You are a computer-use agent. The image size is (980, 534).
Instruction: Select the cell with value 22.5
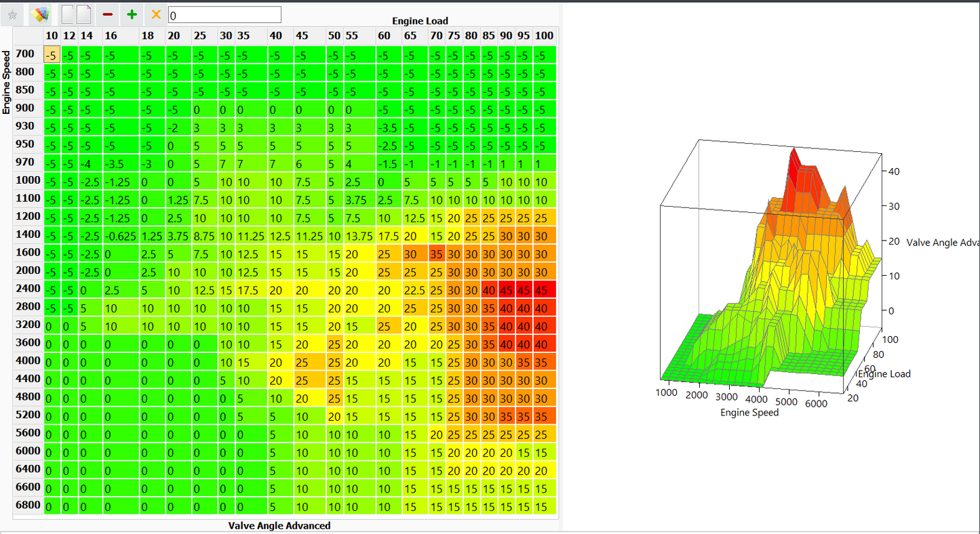(414, 290)
